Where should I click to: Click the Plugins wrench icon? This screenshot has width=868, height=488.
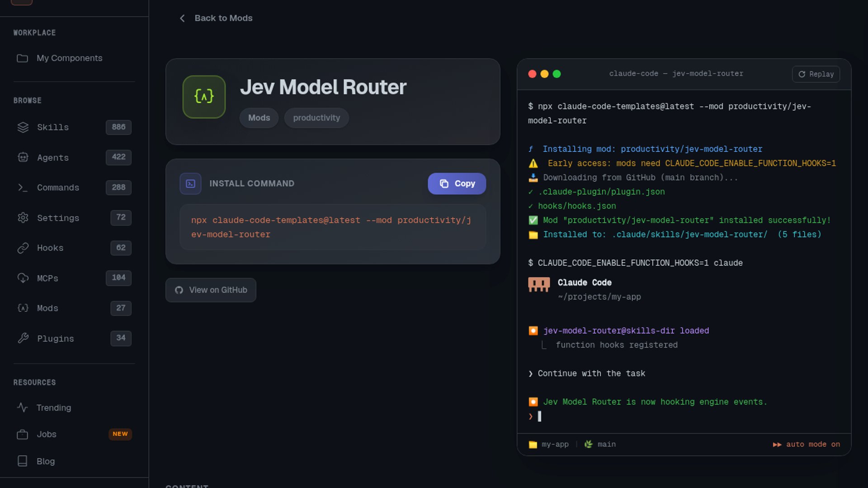click(x=23, y=338)
